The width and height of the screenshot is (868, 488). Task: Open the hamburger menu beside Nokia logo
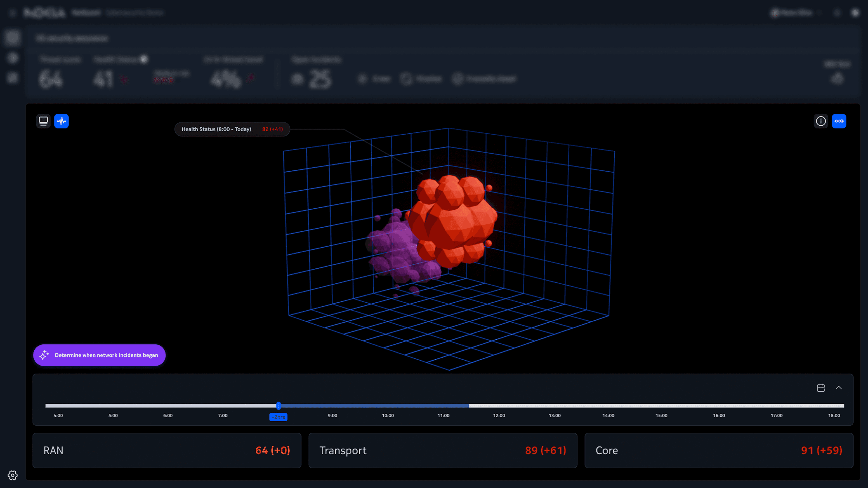12,13
